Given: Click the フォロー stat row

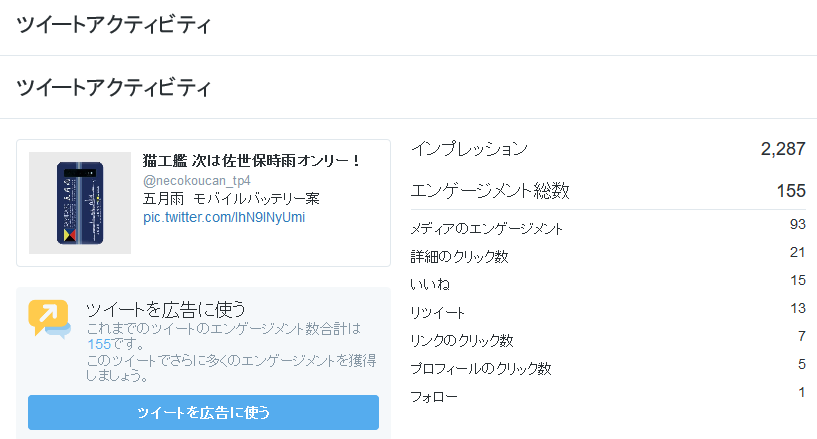Looking at the screenshot, I should click(608, 395).
